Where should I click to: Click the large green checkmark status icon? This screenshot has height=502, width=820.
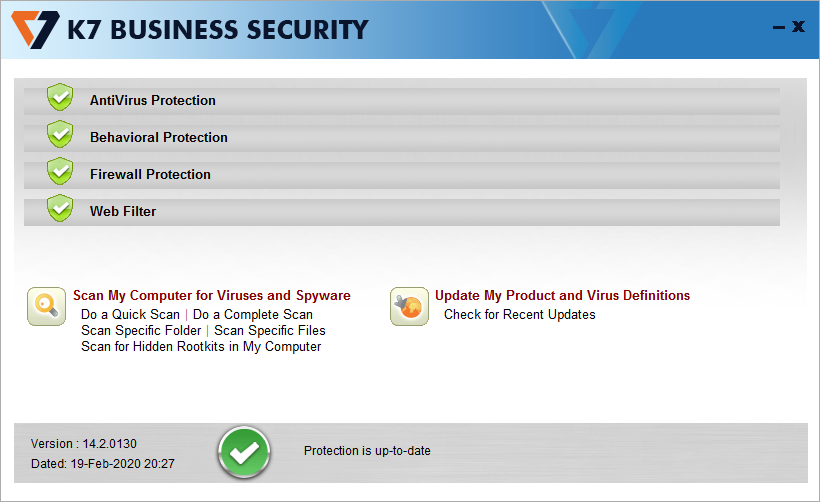pos(244,452)
